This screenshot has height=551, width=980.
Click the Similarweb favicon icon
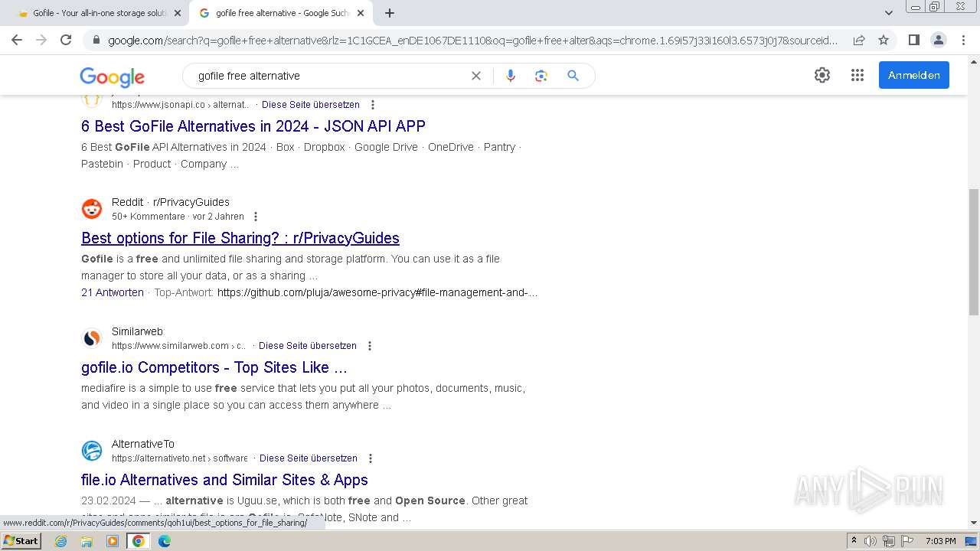(92, 338)
